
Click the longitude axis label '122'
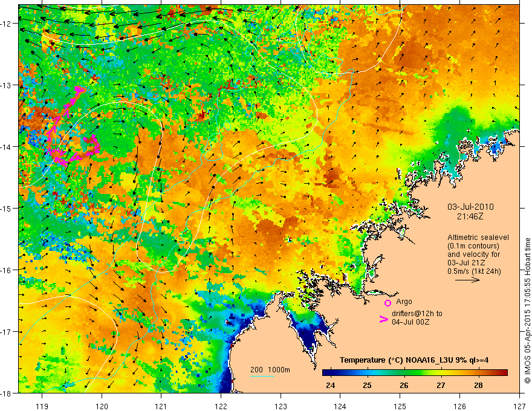tap(221, 406)
